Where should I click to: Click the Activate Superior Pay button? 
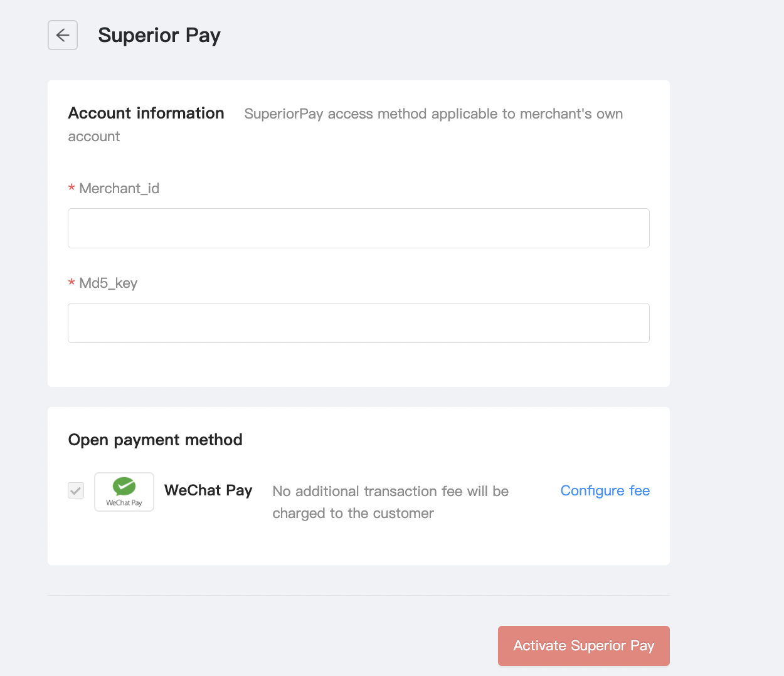point(584,646)
